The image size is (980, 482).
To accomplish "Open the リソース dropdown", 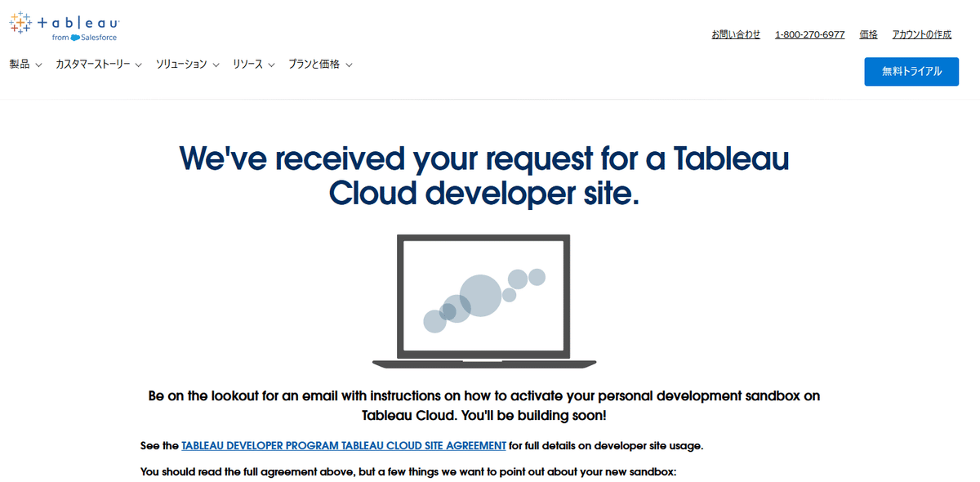I will (x=247, y=64).
